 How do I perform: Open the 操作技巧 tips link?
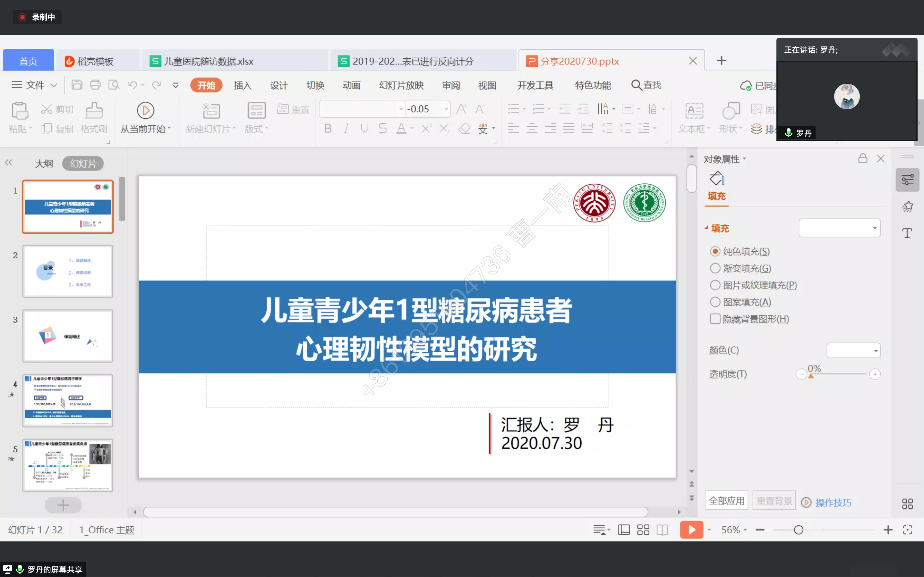coord(833,503)
